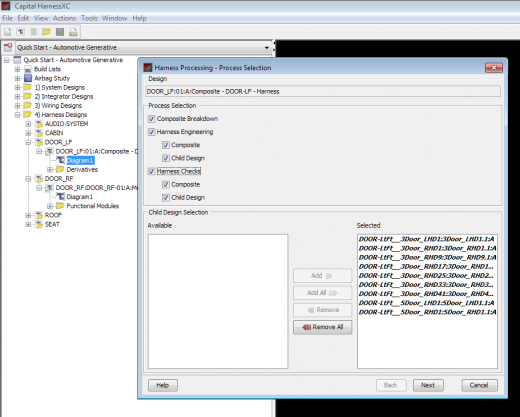Open the Window menu
Viewport: 520px width, 417px height.
(x=115, y=18)
